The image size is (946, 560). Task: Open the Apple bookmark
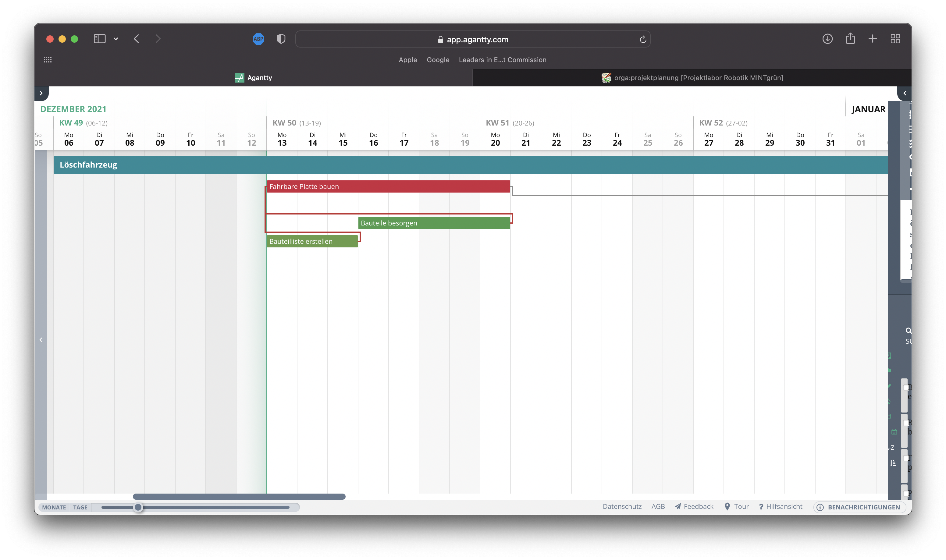[x=407, y=60]
